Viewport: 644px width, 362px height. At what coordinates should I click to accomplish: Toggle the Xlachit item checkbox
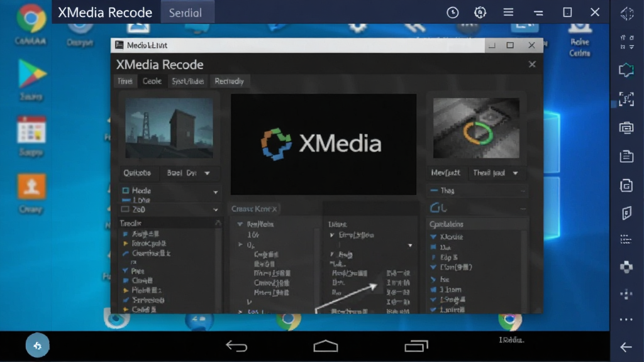click(x=433, y=237)
